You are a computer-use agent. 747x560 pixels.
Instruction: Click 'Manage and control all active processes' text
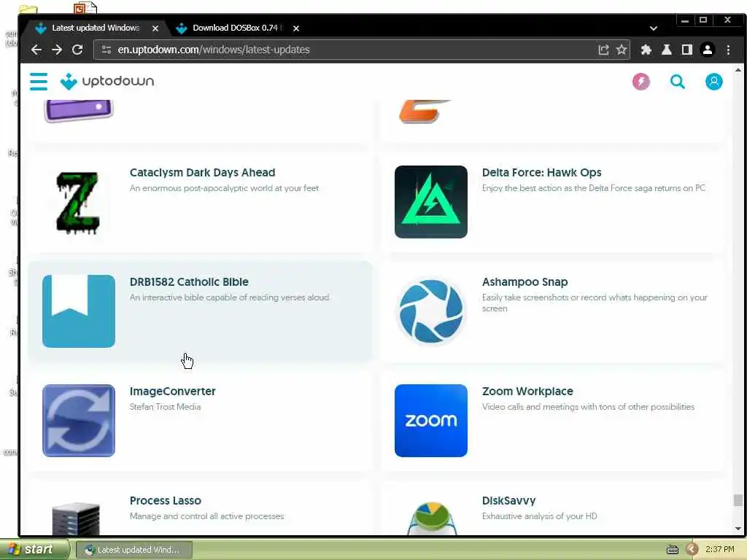tap(206, 516)
